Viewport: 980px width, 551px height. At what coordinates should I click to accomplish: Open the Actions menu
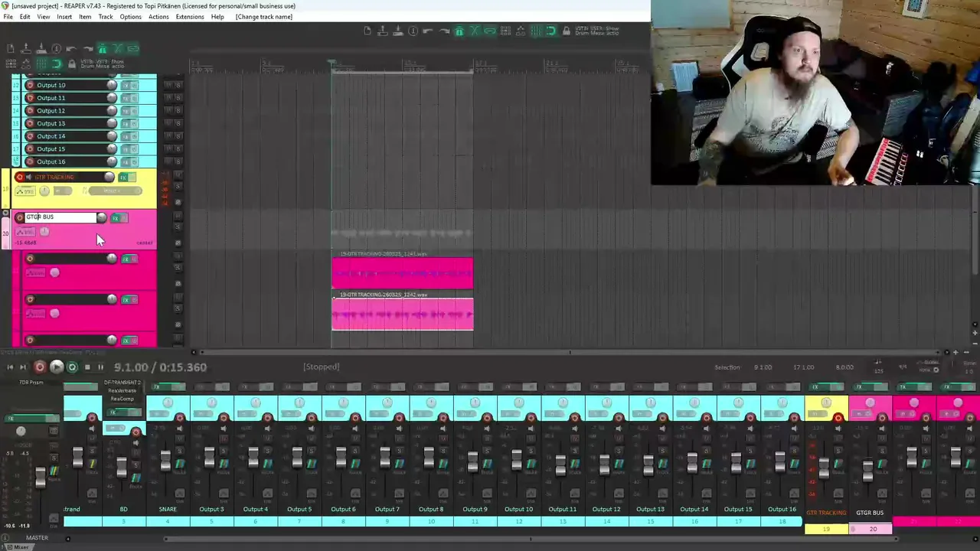click(x=158, y=17)
